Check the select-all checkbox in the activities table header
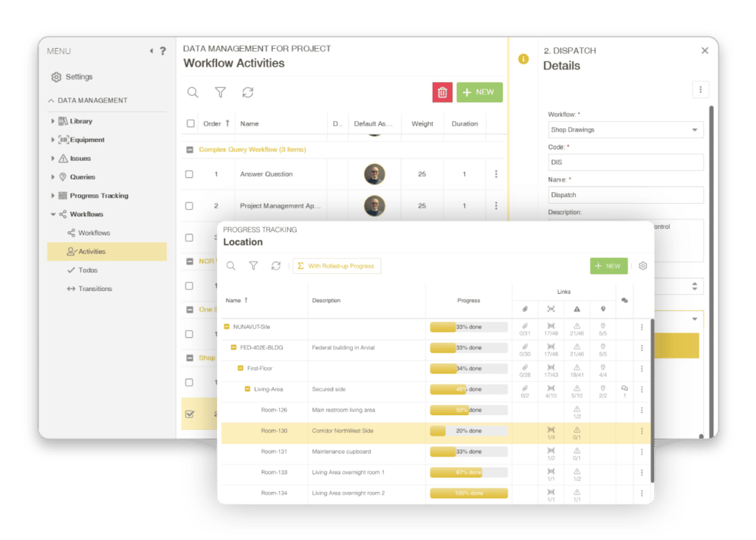Image resolution: width=756 pixels, height=540 pixels. [189, 123]
